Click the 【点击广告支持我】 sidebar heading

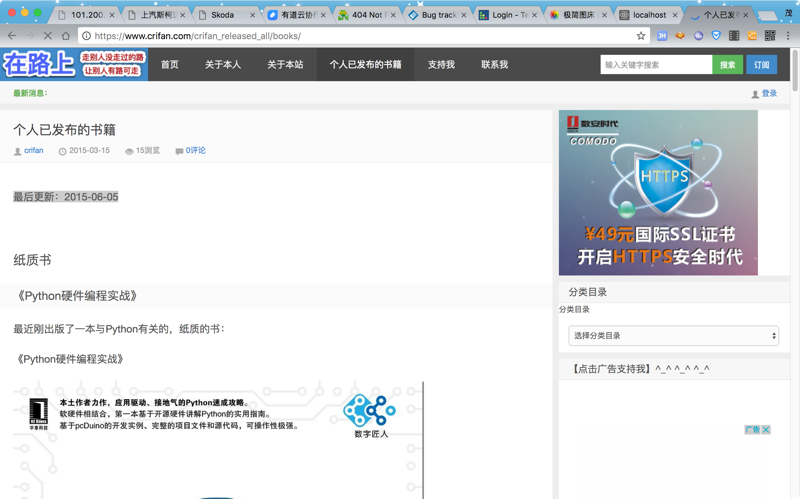tap(640, 369)
